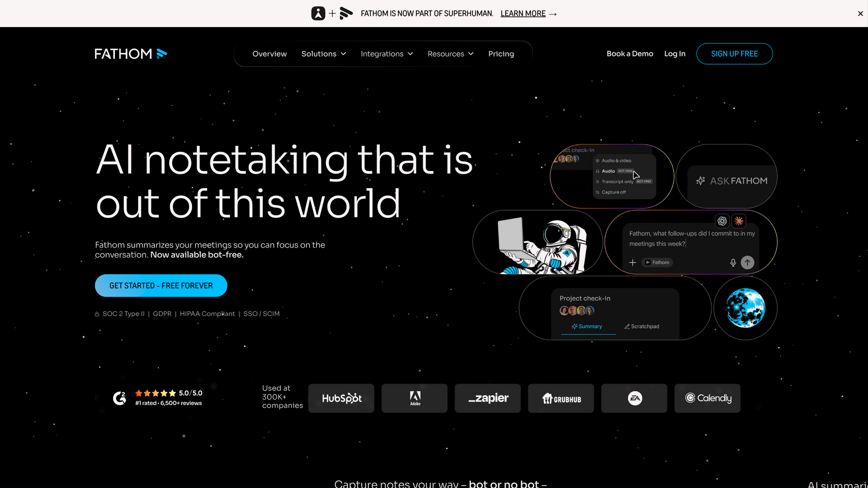
Task: Expand the Solutions dropdown menu
Action: click(x=324, y=54)
